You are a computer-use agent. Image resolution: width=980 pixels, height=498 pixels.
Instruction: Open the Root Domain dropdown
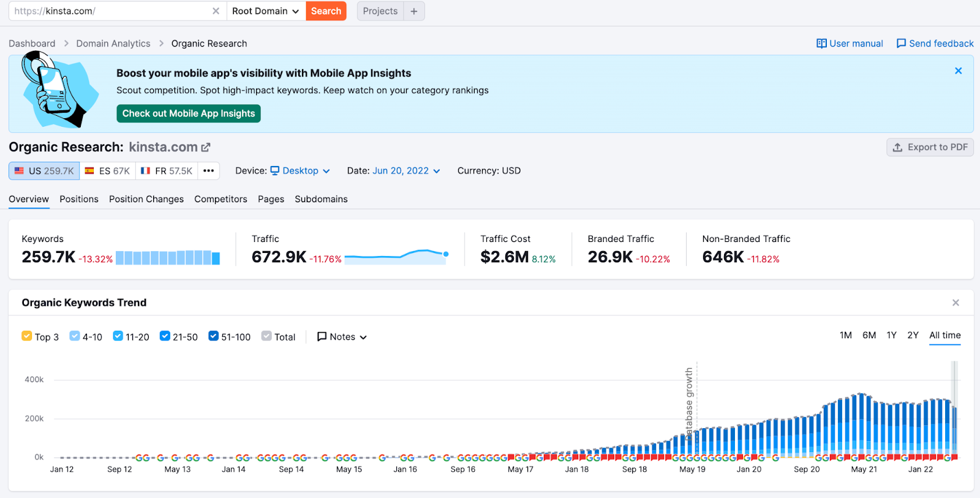pyautogui.click(x=266, y=11)
